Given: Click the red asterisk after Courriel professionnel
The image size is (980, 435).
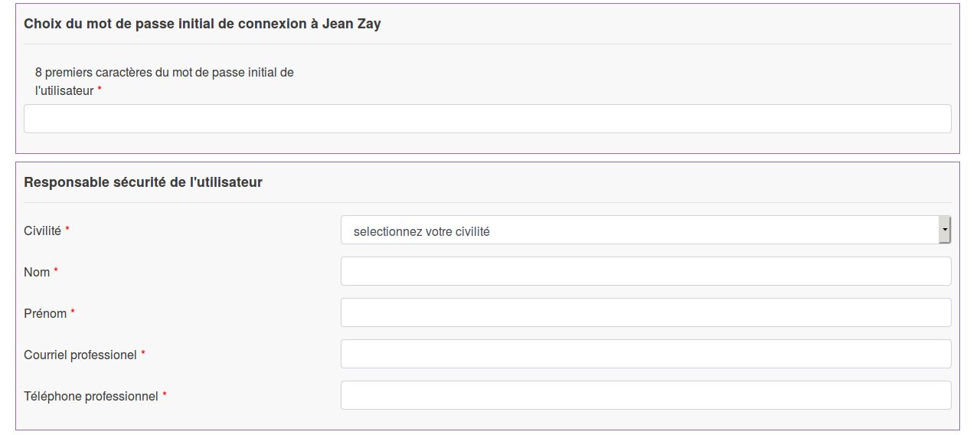Looking at the screenshot, I should (x=143, y=354).
